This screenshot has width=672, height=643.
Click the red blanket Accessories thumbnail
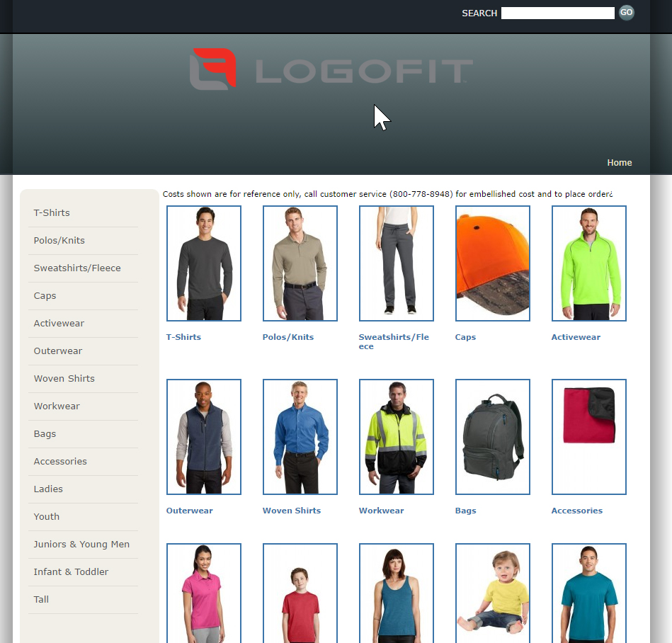tap(588, 436)
